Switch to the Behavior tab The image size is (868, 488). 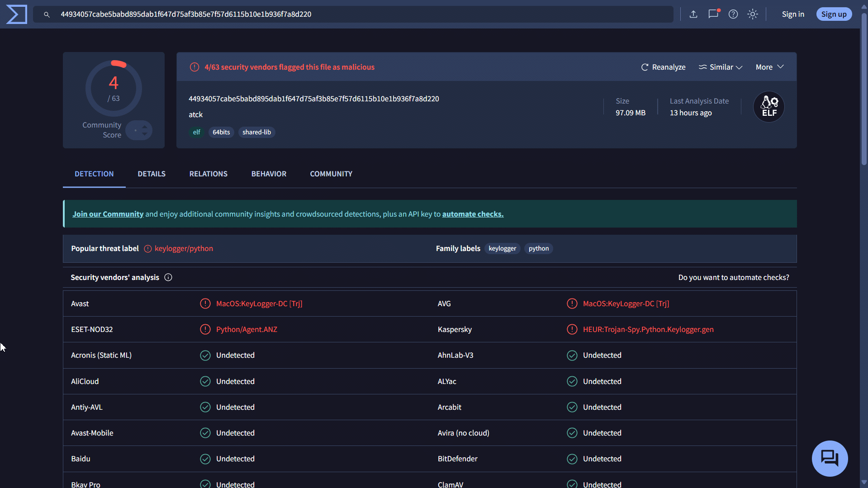(269, 174)
